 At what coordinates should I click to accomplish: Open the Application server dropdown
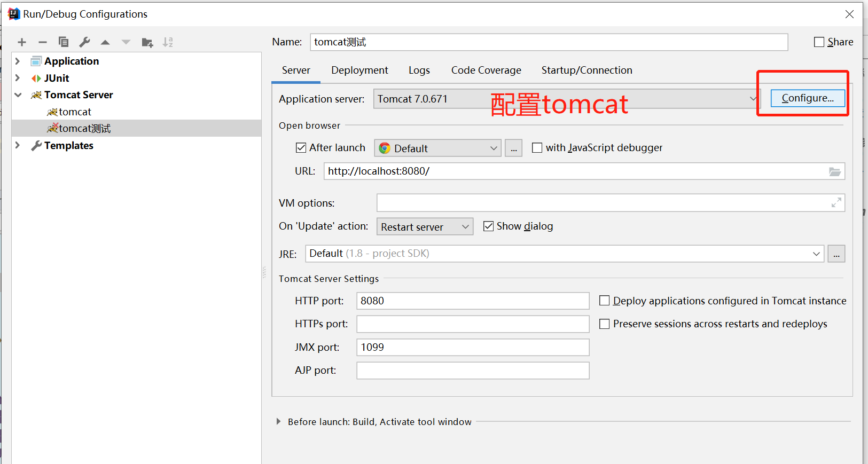pos(566,99)
